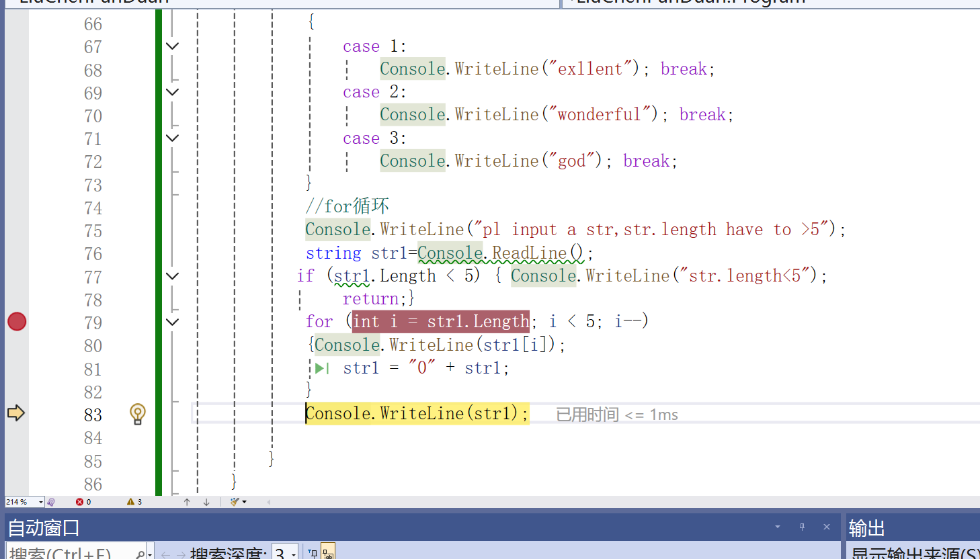The height and width of the screenshot is (559, 980).
Task: Click the run-to-click green arrow on line 81
Action: tap(323, 368)
